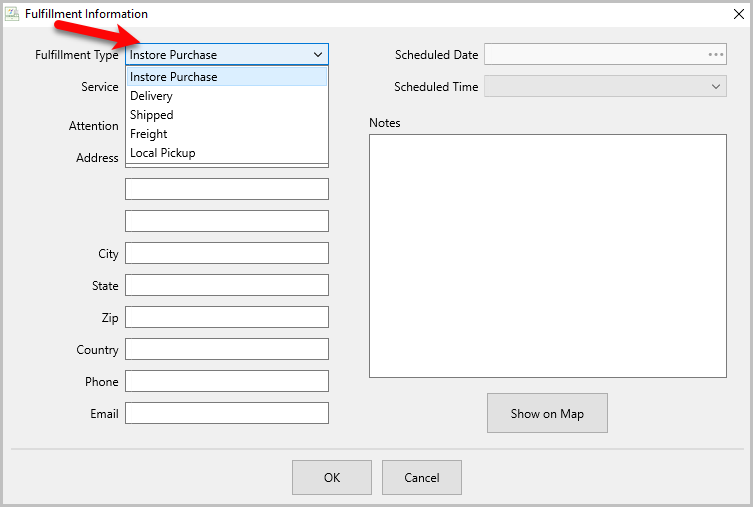Choose Shipped fulfillment type

227,115
